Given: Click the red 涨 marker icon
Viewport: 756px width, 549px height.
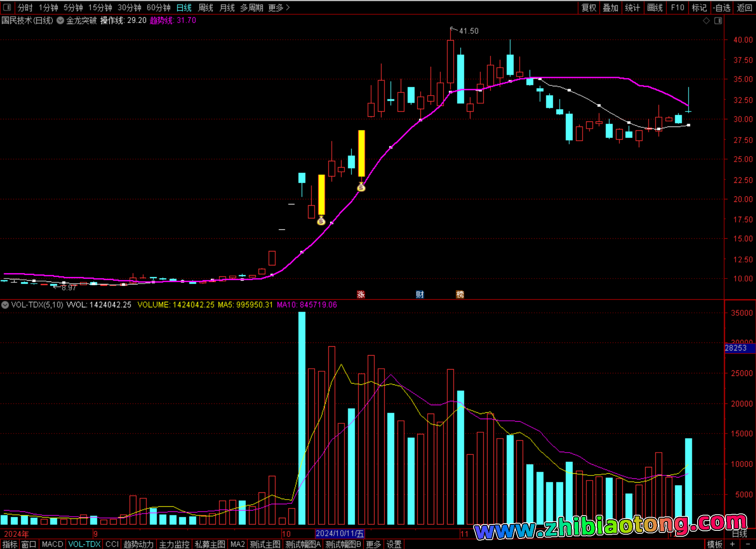Looking at the screenshot, I should [361, 295].
